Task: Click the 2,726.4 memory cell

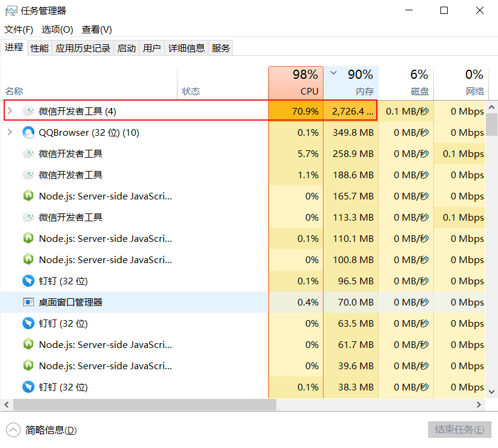Action: coord(351,111)
